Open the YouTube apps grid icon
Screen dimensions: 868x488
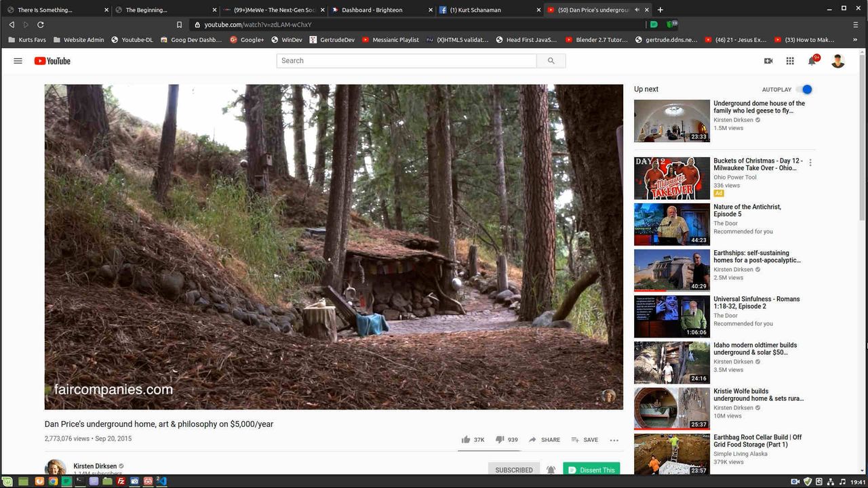point(790,61)
